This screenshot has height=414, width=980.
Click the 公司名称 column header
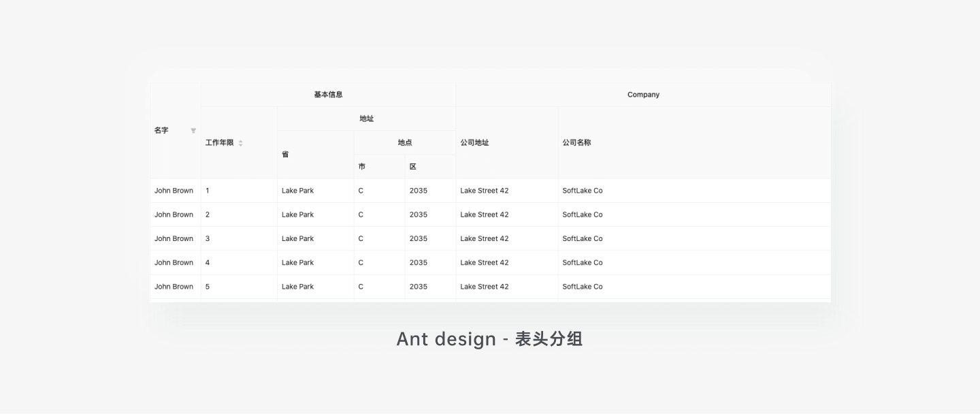point(576,143)
